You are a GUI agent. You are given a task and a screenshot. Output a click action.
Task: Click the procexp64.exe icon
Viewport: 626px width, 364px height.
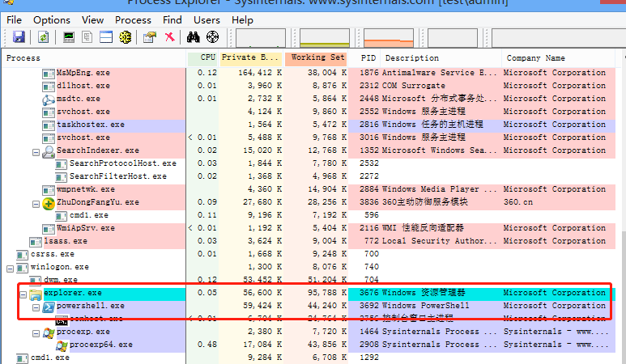click(62, 345)
